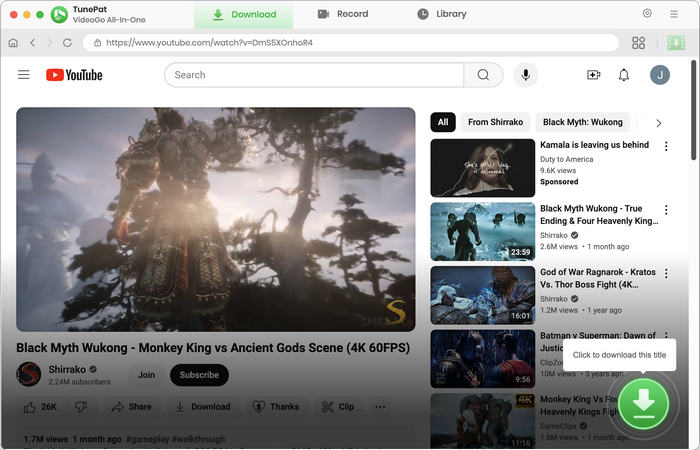The image size is (700, 450).
Task: Click the page vertical scrollbar
Action: (693, 110)
